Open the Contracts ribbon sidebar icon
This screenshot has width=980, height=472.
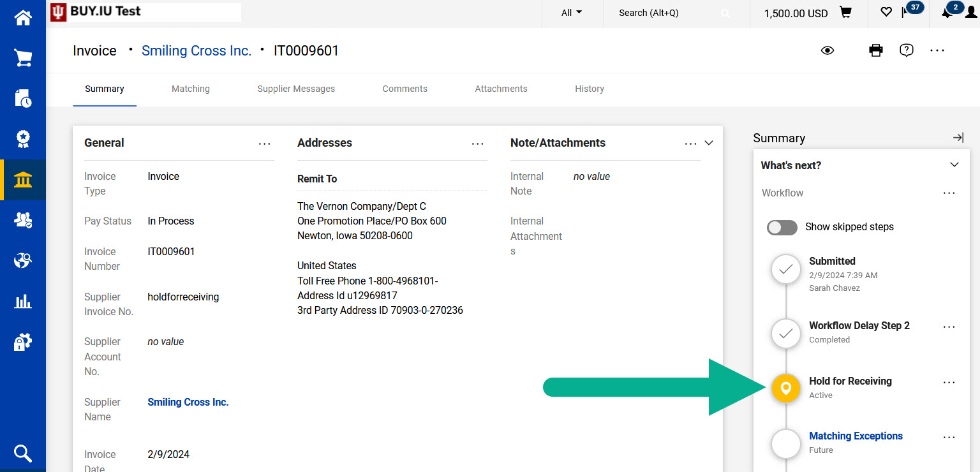23,139
